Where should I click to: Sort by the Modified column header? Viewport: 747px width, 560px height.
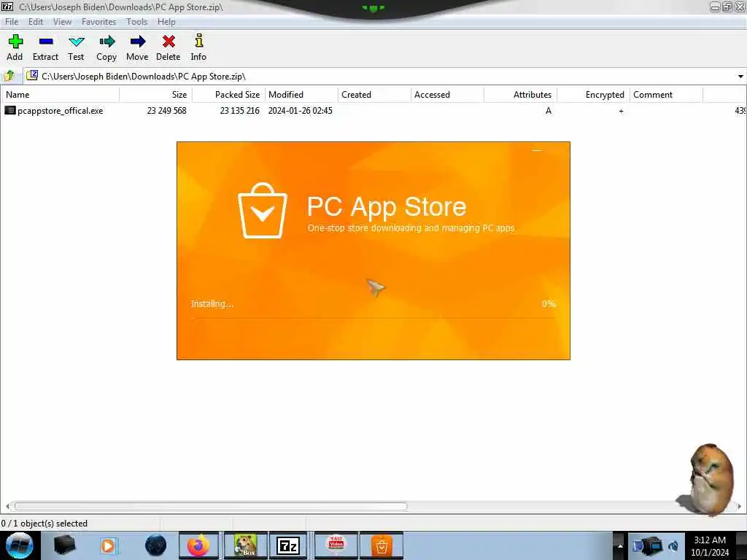tap(301, 95)
